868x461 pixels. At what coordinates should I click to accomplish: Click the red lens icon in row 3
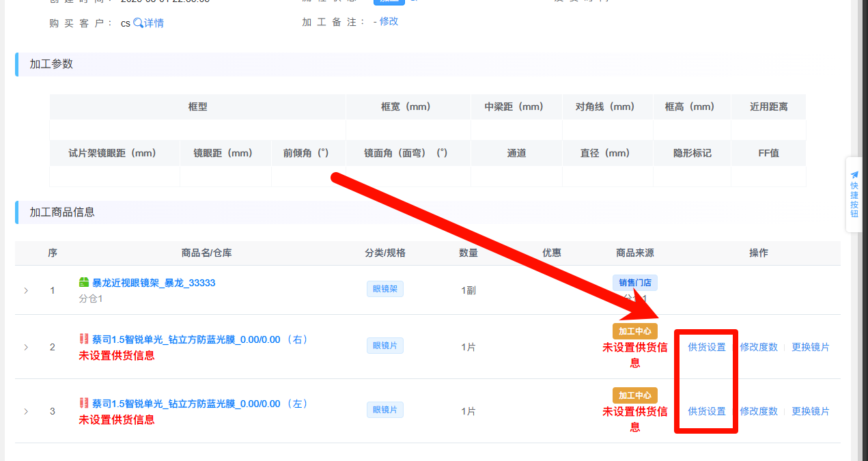(84, 403)
